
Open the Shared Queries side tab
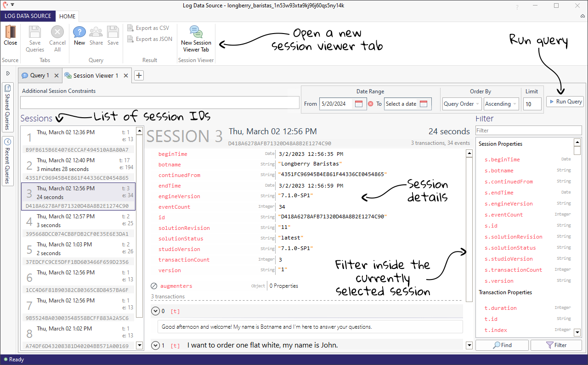(x=8, y=108)
